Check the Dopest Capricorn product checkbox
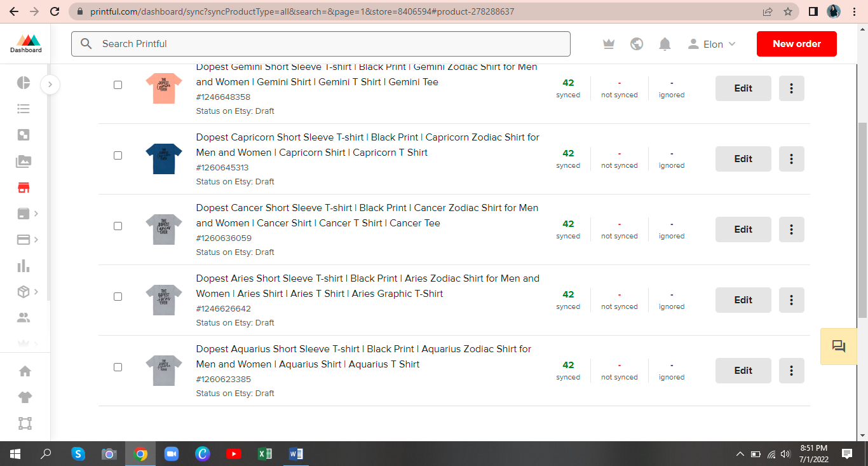Image resolution: width=868 pixels, height=466 pixels. click(x=118, y=154)
